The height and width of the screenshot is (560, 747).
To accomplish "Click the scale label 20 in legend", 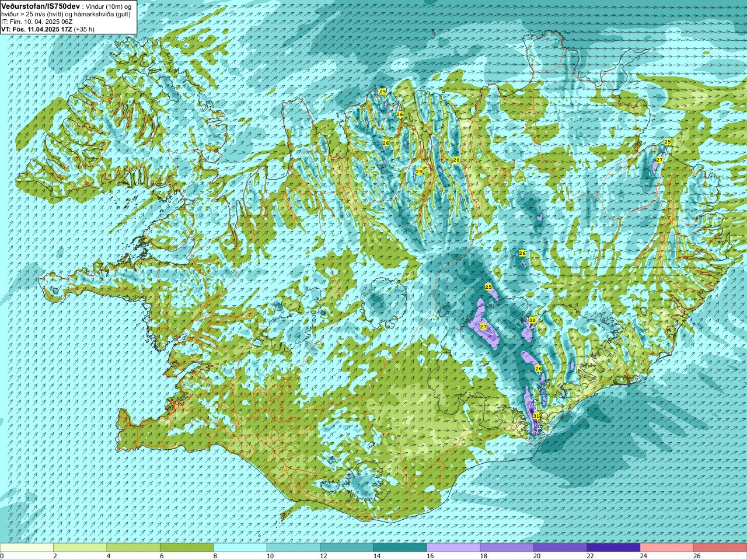I will pos(536,556).
